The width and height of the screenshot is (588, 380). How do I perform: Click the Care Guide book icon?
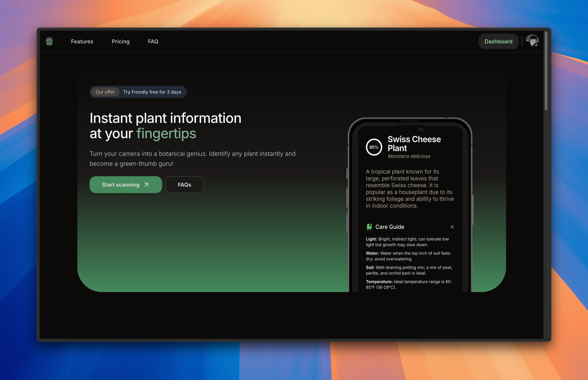pyautogui.click(x=369, y=227)
